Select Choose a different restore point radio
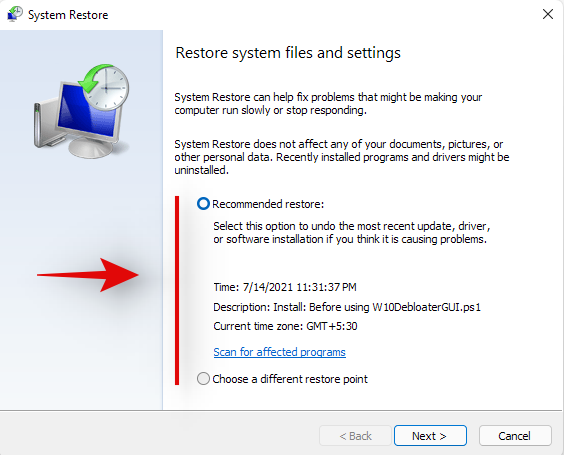Viewport: 564px width, 455px height. (203, 379)
